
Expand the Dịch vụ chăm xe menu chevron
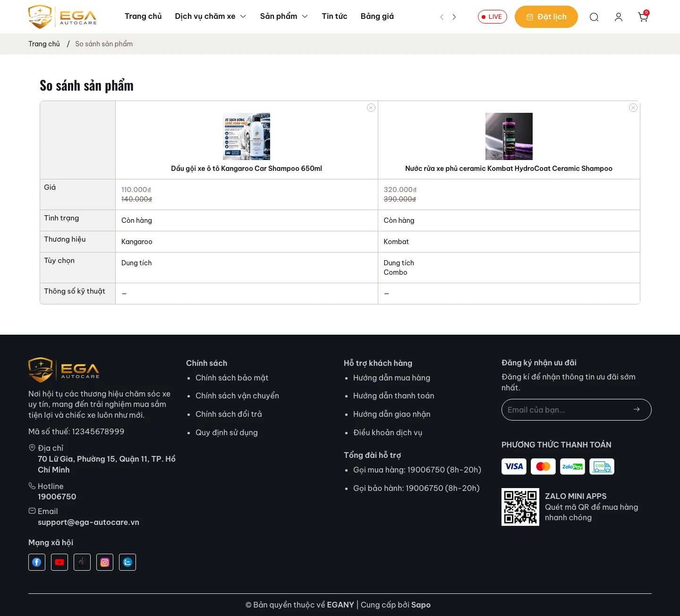[243, 17]
